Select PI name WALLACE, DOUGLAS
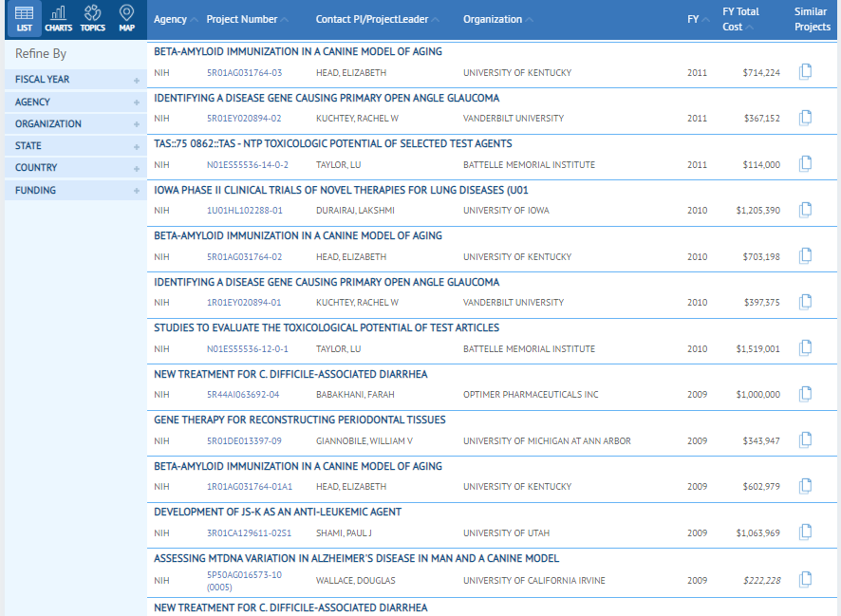This screenshot has height=616, width=841. (356, 581)
